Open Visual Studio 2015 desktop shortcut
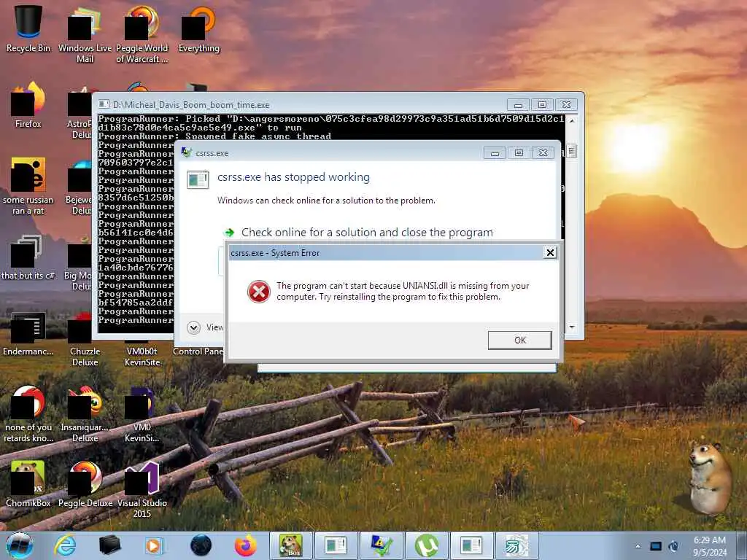This screenshot has height=560, width=747. (142, 489)
